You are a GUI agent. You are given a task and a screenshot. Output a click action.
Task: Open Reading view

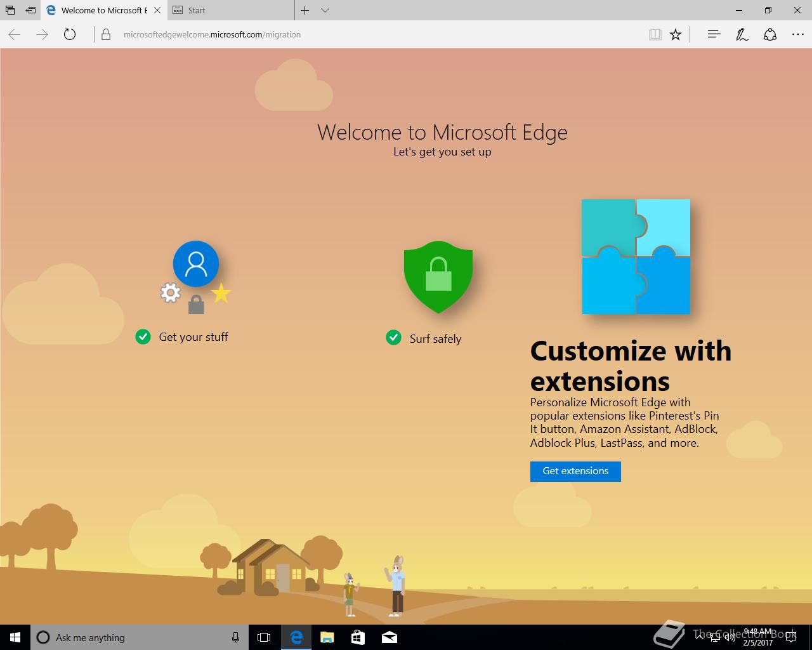(x=655, y=34)
